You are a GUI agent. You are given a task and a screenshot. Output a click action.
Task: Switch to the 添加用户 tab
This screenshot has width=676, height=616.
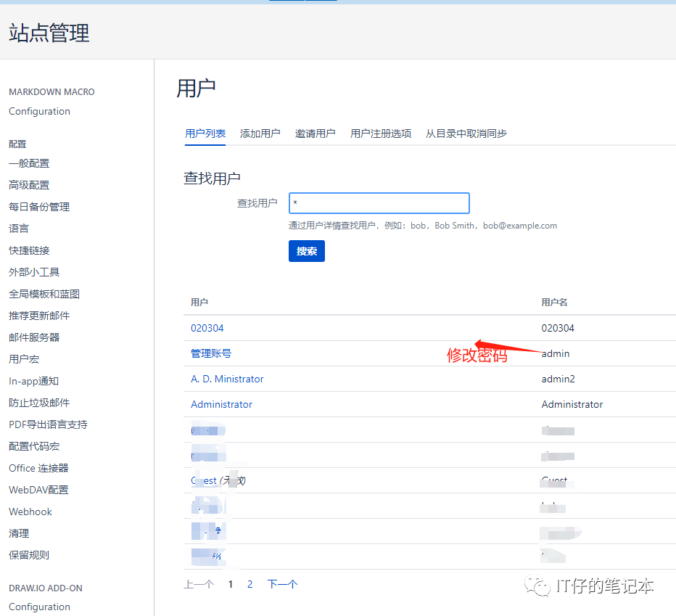pyautogui.click(x=260, y=134)
